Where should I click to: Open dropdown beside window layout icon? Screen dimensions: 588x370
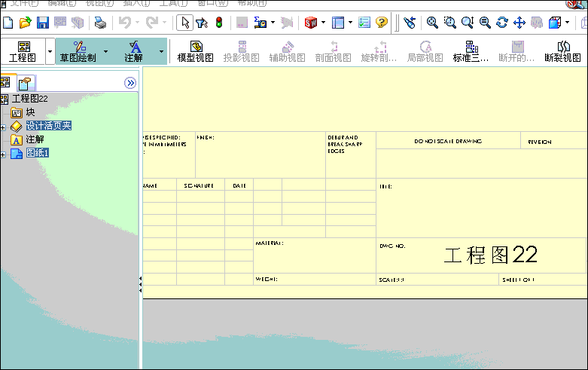tap(350, 22)
